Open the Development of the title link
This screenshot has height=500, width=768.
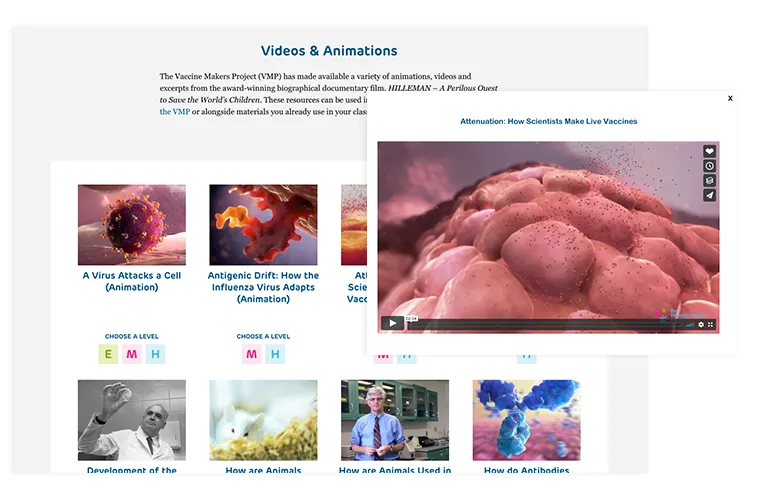[132, 470]
